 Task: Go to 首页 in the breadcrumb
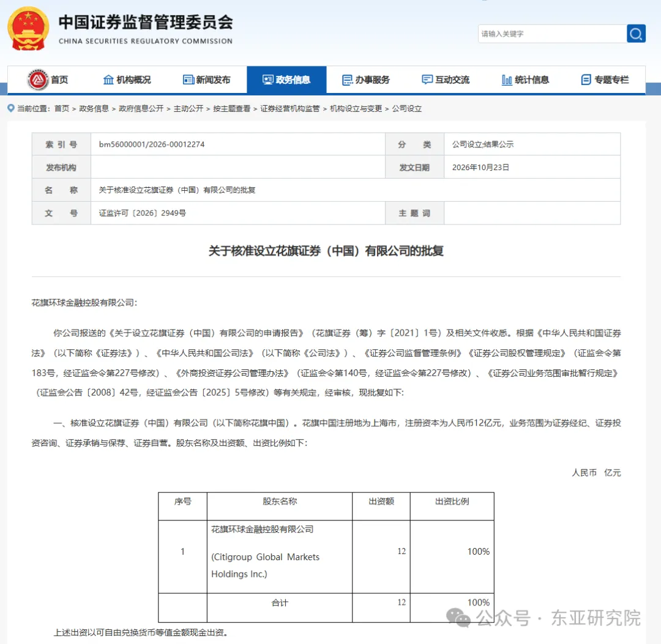tap(62, 109)
